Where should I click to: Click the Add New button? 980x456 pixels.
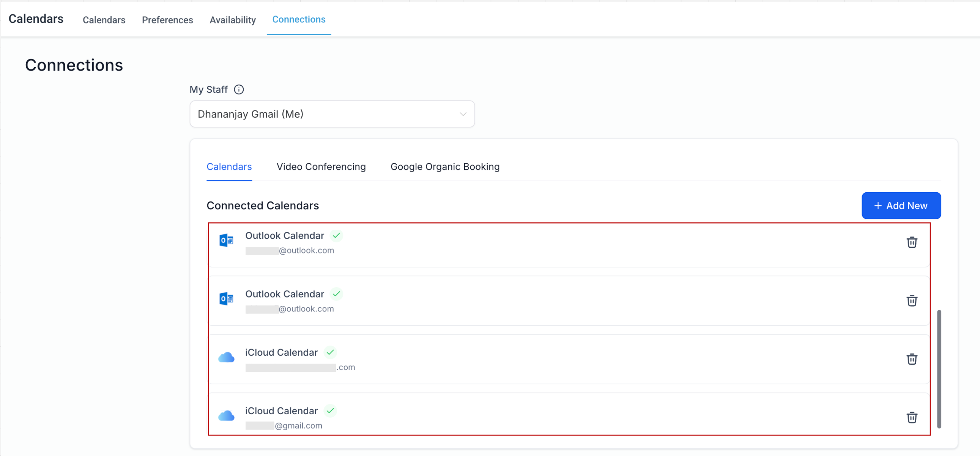(901, 206)
